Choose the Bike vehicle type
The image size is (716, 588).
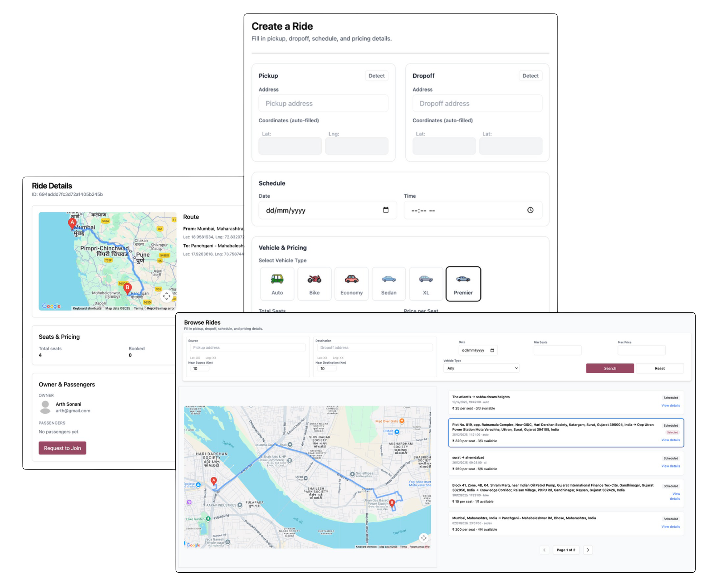314,284
